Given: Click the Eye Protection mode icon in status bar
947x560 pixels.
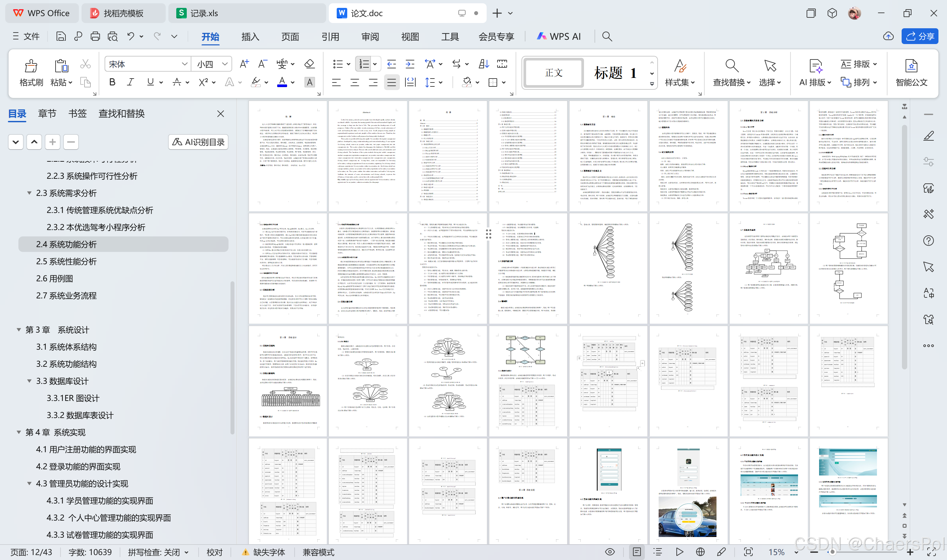Looking at the screenshot, I should 610,552.
